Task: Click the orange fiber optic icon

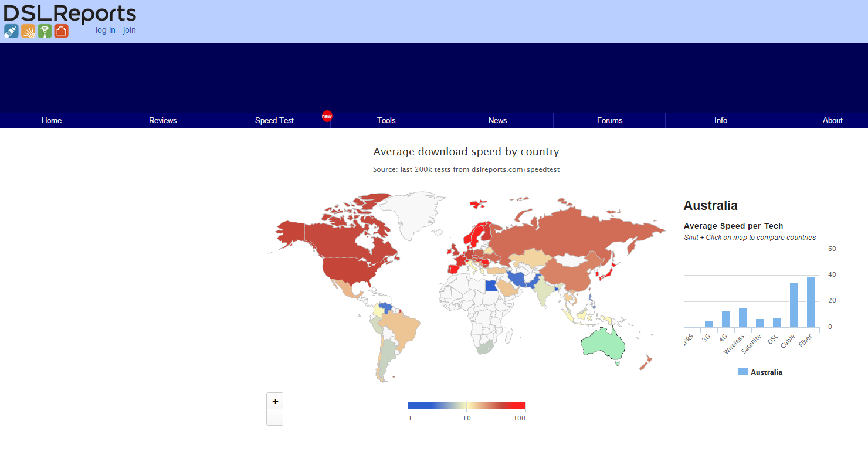Action: click(x=28, y=31)
